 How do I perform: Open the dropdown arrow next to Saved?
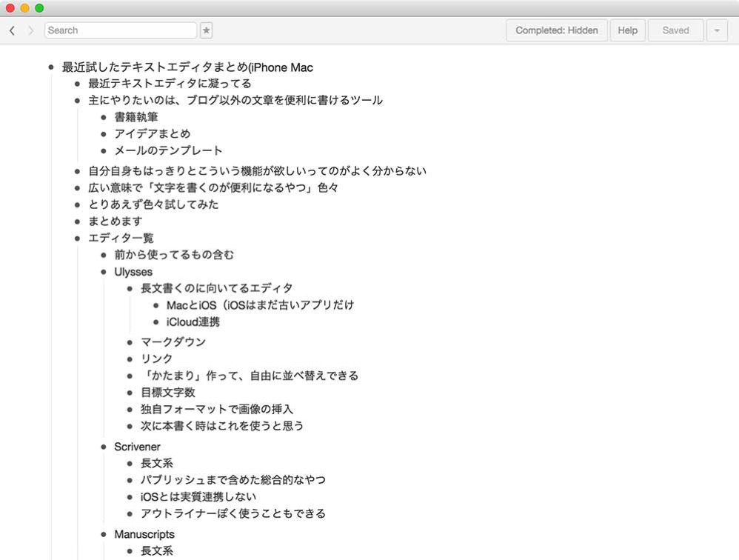(717, 30)
